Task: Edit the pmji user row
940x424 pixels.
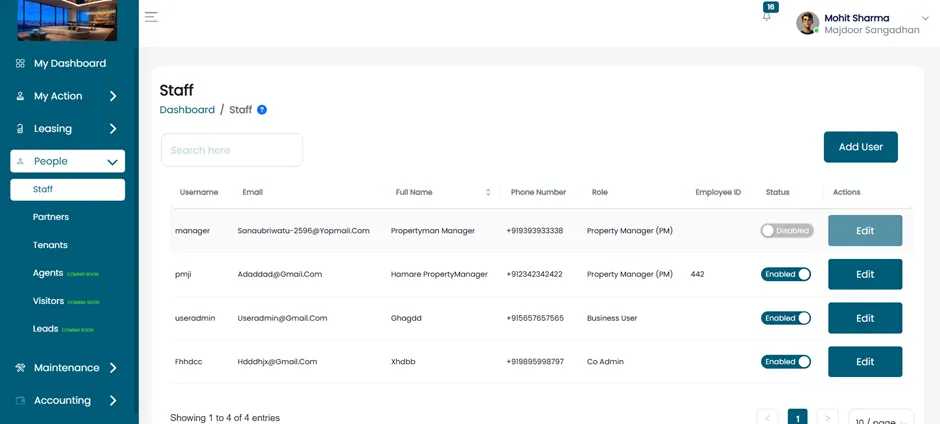Action: (865, 274)
